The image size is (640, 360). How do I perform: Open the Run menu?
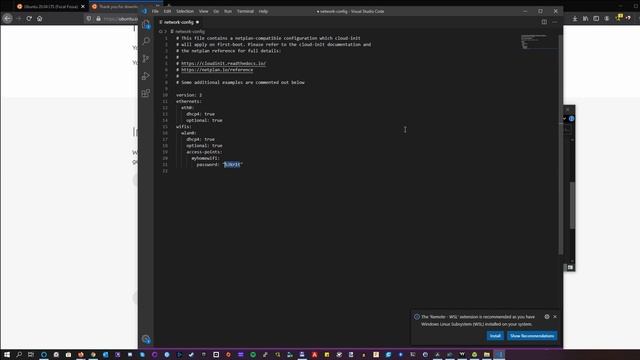[x=228, y=11]
